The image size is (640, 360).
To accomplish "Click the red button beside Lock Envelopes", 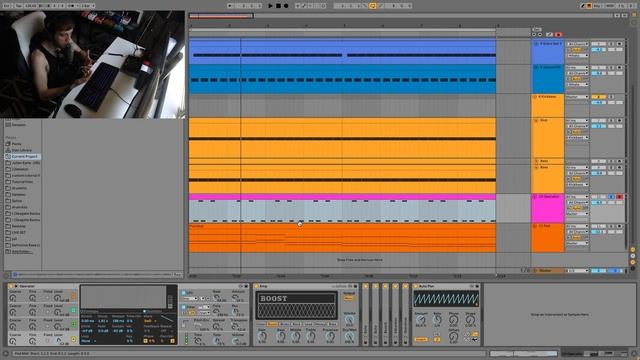I will [x=558, y=35].
